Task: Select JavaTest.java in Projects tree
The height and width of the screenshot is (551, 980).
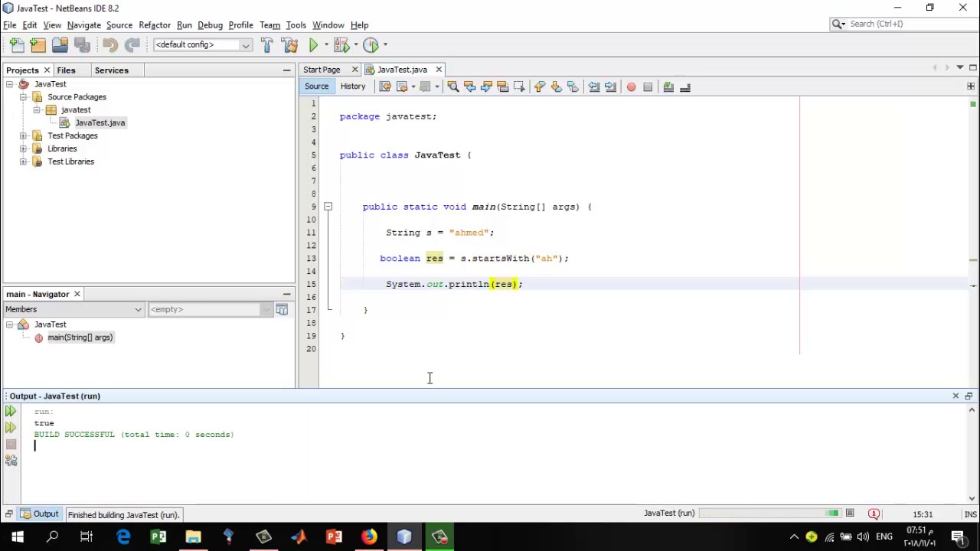Action: tap(100, 122)
